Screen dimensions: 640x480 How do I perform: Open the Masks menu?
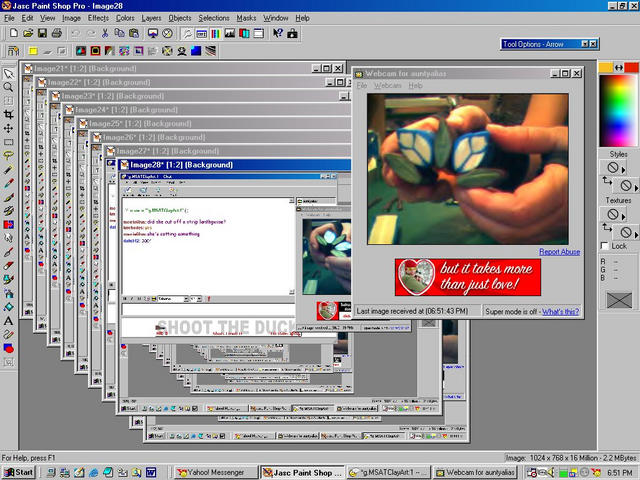(x=246, y=18)
